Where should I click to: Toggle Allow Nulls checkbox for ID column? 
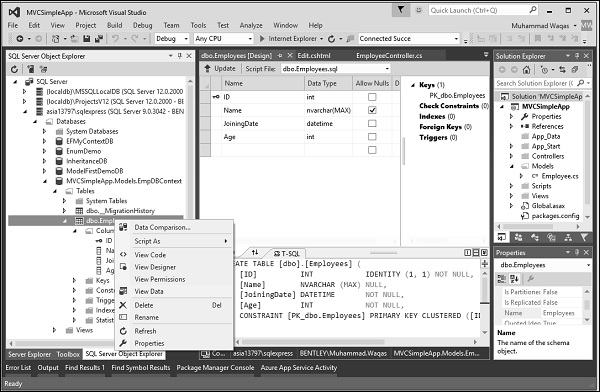(x=372, y=97)
